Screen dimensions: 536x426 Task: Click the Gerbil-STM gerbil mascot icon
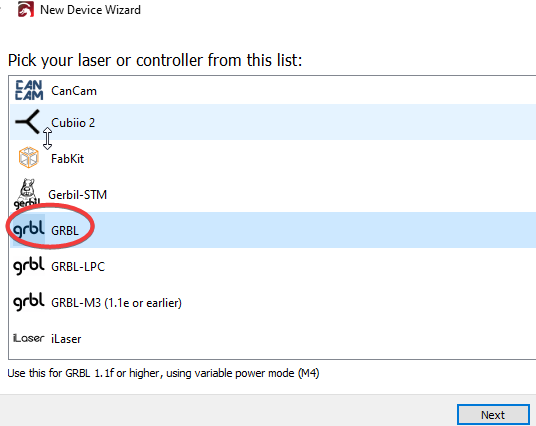click(27, 194)
